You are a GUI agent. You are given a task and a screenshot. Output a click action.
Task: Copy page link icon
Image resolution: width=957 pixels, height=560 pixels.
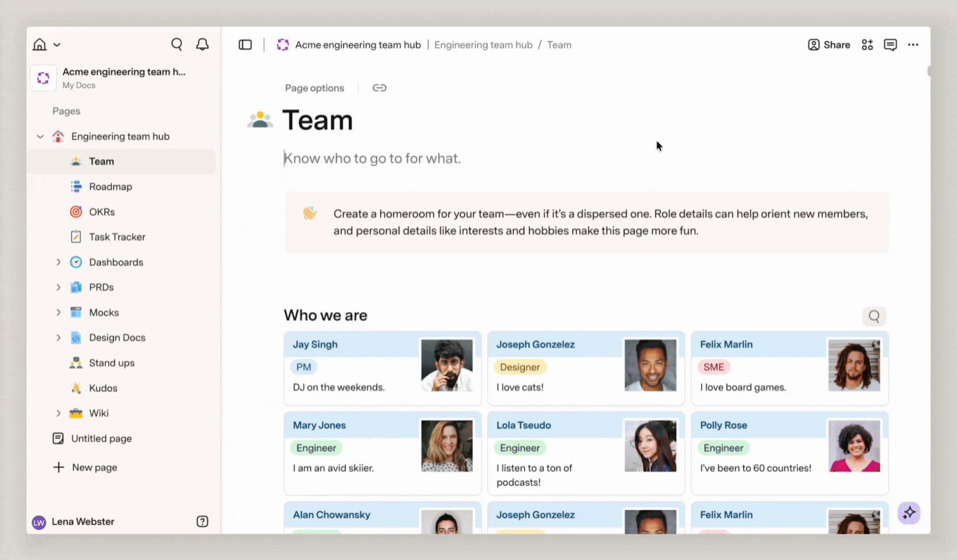click(379, 88)
